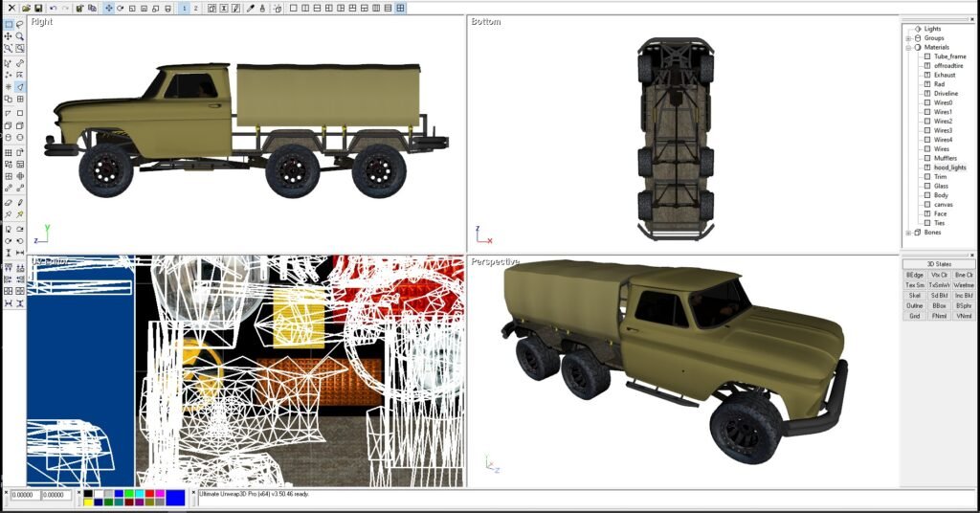The image size is (980, 513).
Task: Click the 3D States header button
Action: tap(939, 263)
